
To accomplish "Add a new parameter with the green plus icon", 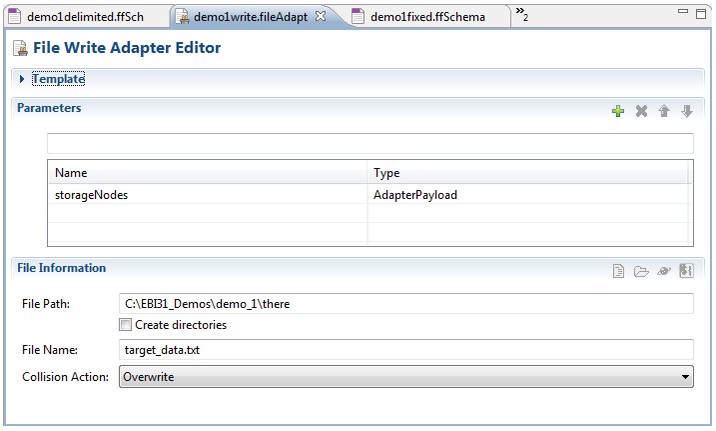I will pos(618,111).
